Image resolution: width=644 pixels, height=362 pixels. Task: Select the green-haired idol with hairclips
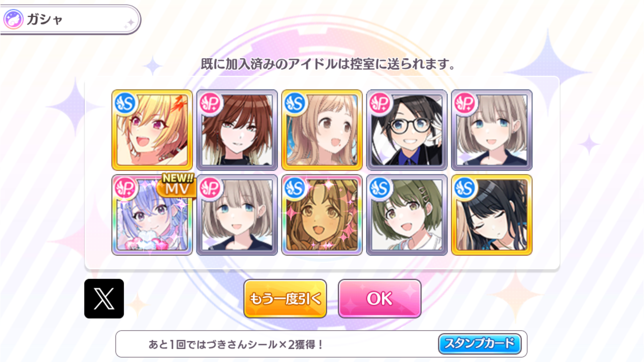tap(407, 215)
